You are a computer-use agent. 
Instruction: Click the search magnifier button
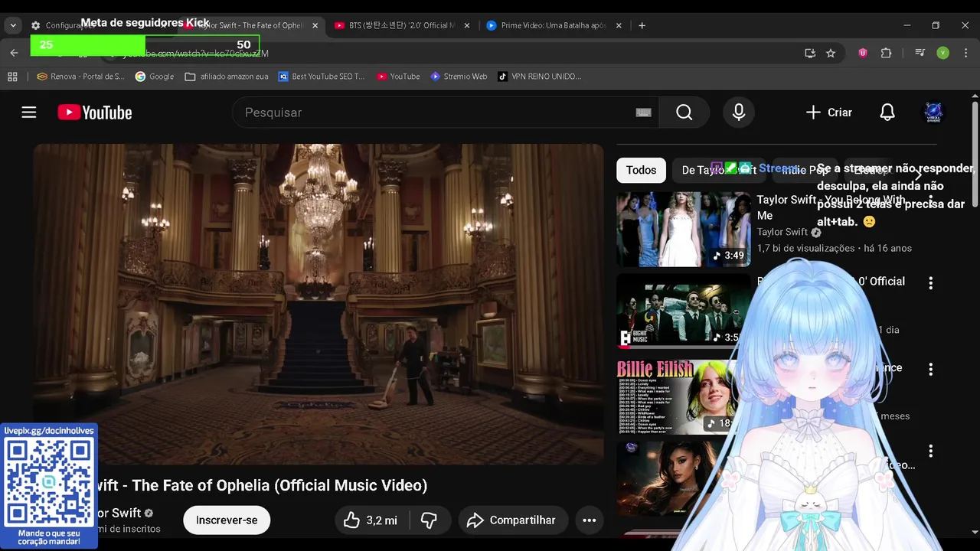[684, 112]
